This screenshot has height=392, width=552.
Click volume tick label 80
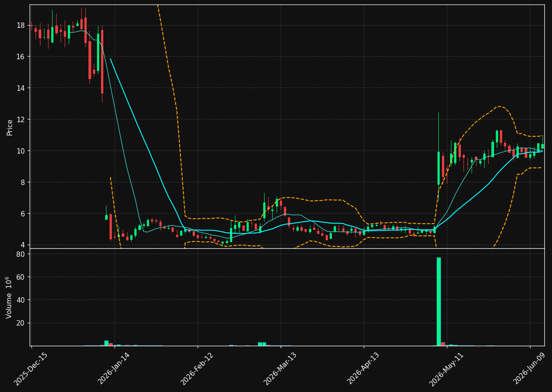coord(21,254)
